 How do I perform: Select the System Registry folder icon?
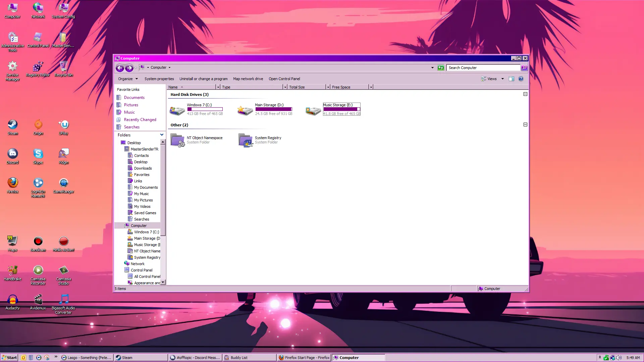(x=246, y=140)
